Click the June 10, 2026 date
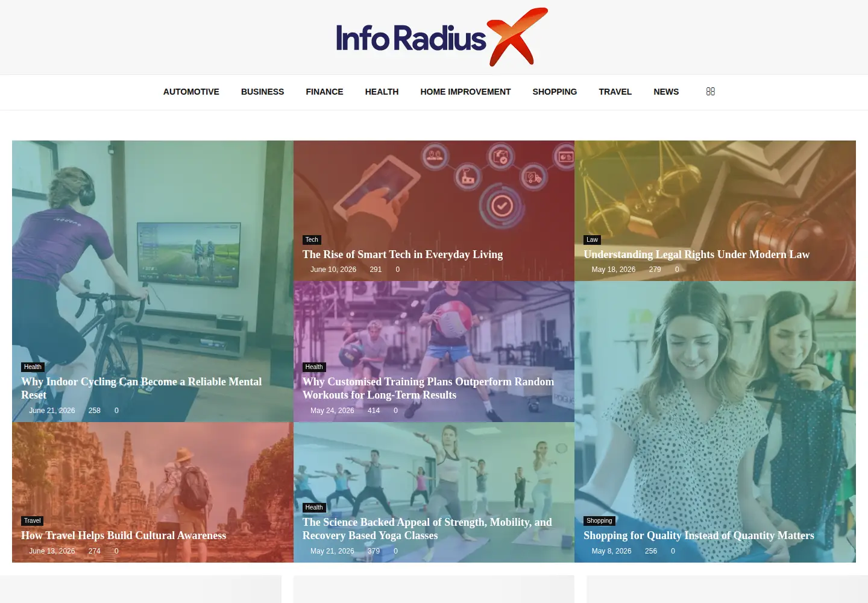This screenshot has height=603, width=868. [x=333, y=270]
